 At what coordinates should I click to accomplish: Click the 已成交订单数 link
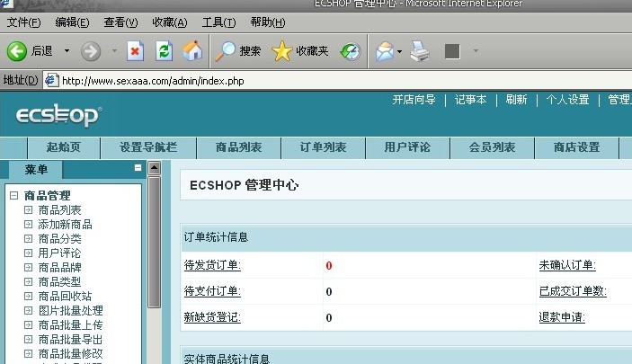click(573, 291)
